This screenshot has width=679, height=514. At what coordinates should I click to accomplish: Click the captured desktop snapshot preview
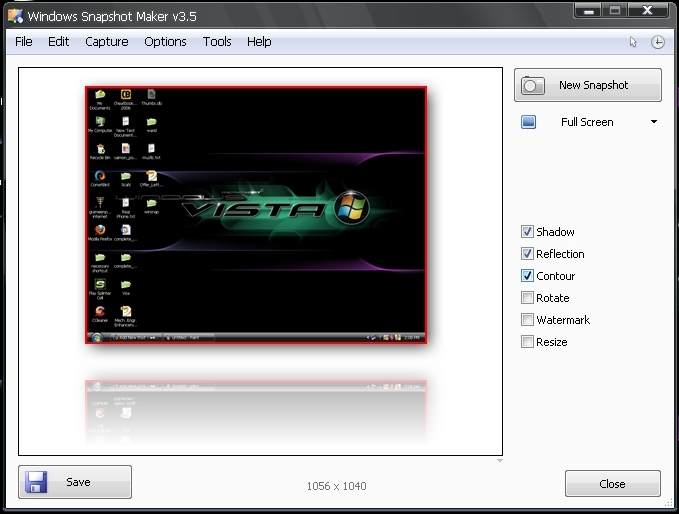pos(256,215)
